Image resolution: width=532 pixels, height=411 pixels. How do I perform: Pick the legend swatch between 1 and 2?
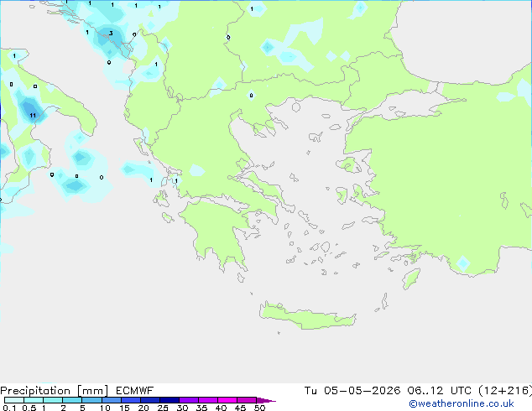pyautogui.click(x=53, y=400)
